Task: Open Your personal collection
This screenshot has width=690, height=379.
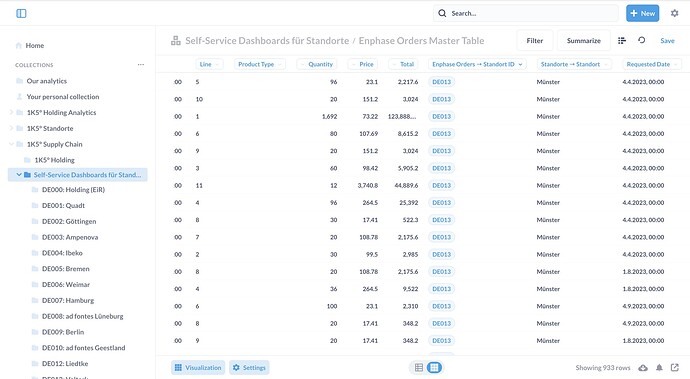Action: pyautogui.click(x=63, y=97)
